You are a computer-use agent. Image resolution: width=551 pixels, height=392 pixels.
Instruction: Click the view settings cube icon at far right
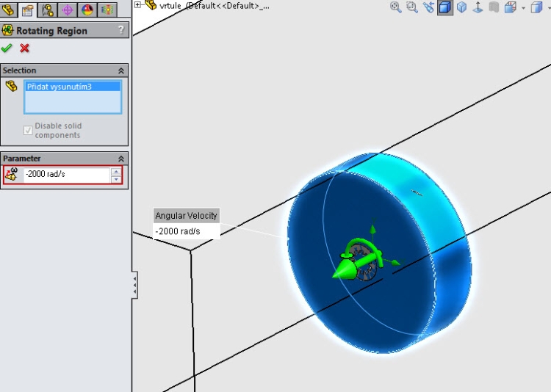(536, 7)
